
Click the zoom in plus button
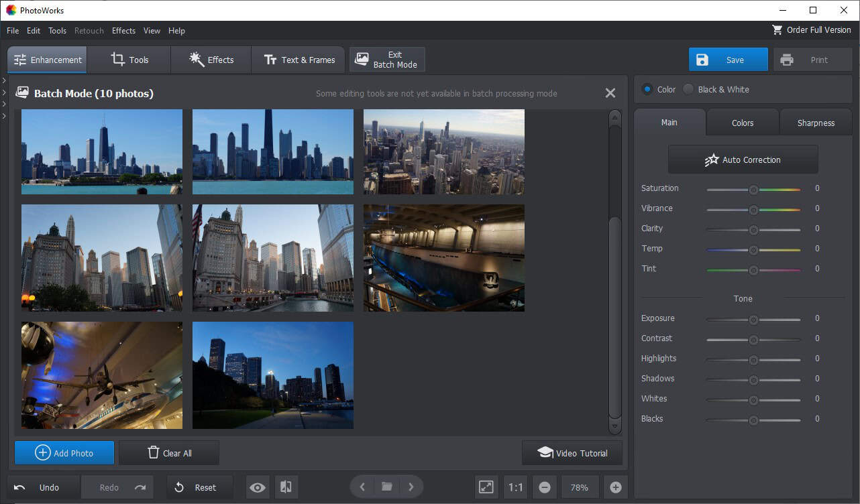(x=616, y=487)
